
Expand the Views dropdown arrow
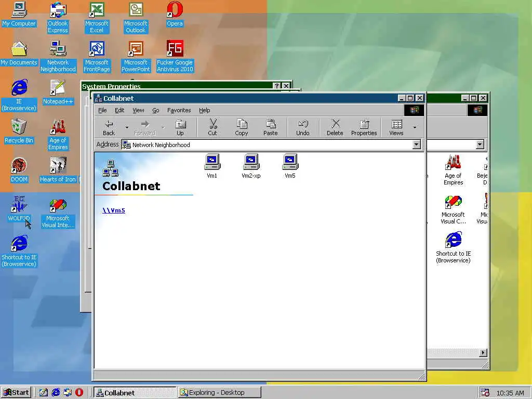coord(415,128)
